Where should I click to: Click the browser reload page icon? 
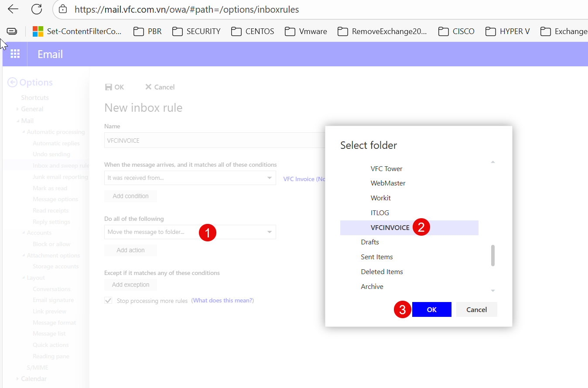(37, 9)
